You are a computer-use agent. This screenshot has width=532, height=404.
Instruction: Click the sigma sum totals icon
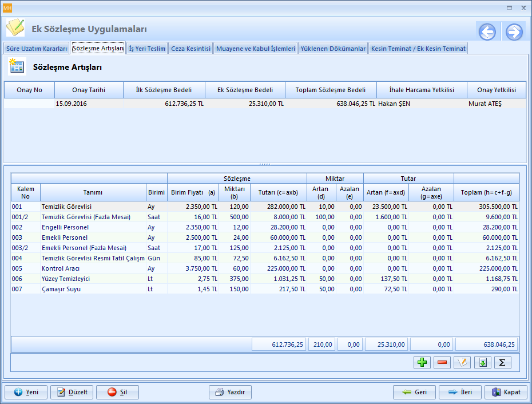[x=502, y=362]
